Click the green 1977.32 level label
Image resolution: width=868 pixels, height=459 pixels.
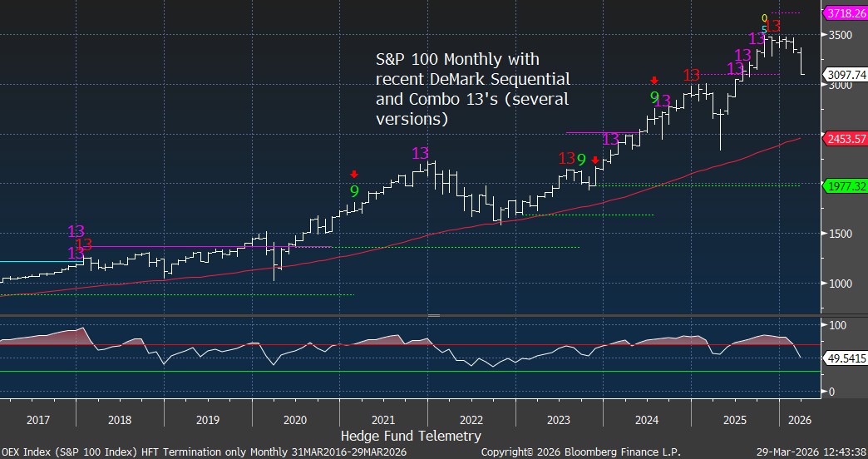click(844, 185)
